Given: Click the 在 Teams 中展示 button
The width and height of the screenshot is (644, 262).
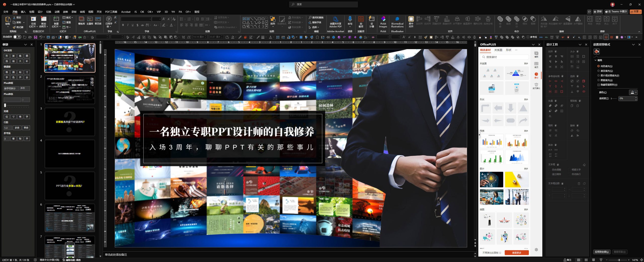Looking at the screenshot, I should (x=616, y=12).
